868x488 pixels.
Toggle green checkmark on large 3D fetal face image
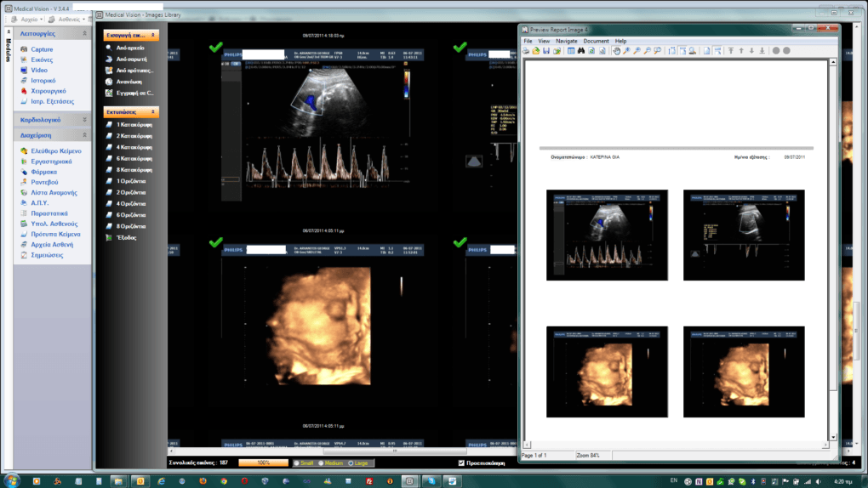[x=216, y=242]
